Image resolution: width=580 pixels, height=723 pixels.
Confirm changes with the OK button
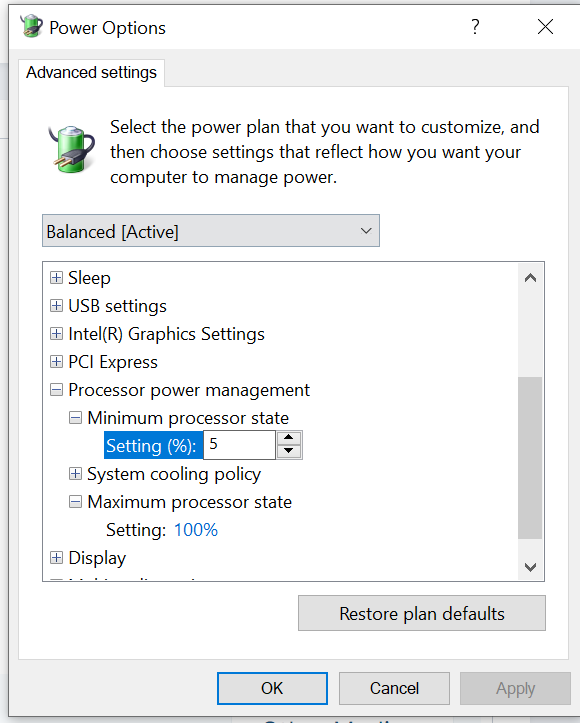point(272,688)
